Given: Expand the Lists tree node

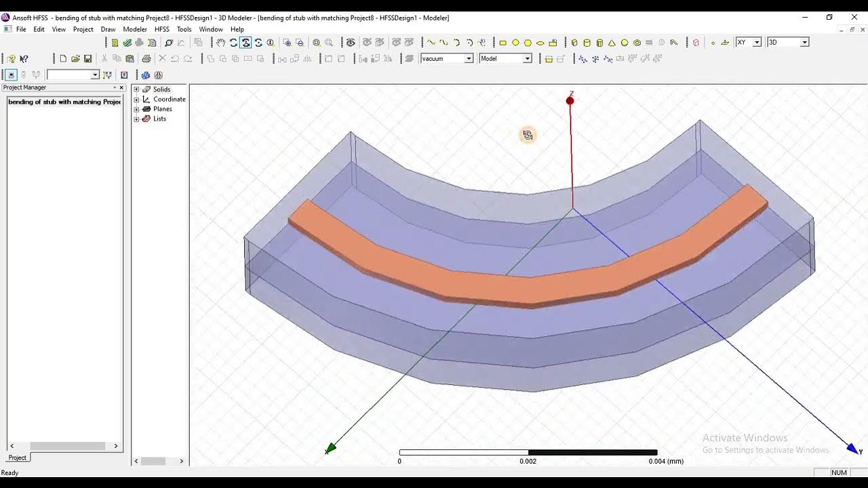Looking at the screenshot, I should (136, 119).
